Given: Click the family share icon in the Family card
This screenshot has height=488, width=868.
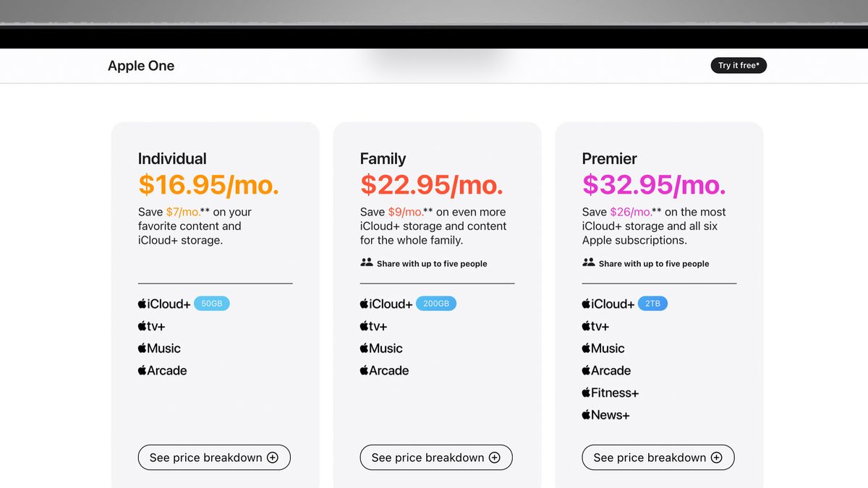Looking at the screenshot, I should (x=367, y=262).
